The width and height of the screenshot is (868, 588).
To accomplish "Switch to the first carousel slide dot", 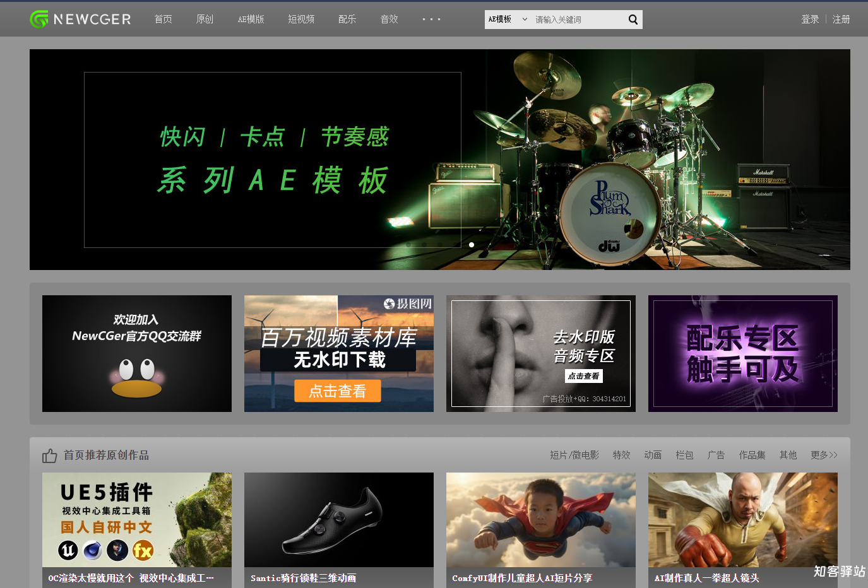I will [408, 245].
